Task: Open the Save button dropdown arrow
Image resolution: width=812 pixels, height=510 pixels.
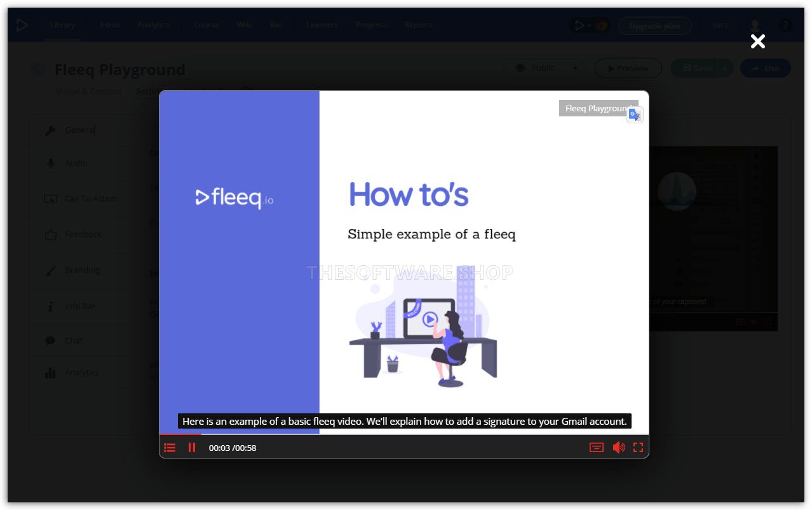Action: (726, 69)
